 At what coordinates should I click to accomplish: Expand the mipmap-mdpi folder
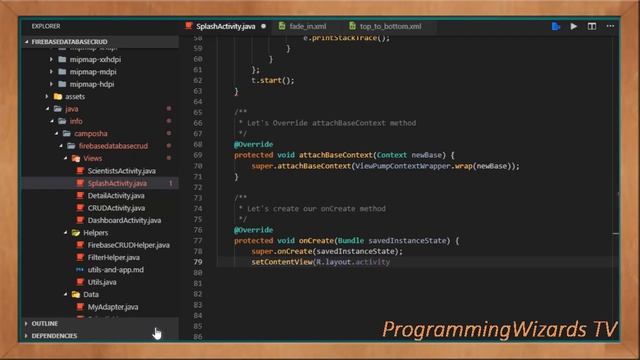pyautogui.click(x=51, y=72)
